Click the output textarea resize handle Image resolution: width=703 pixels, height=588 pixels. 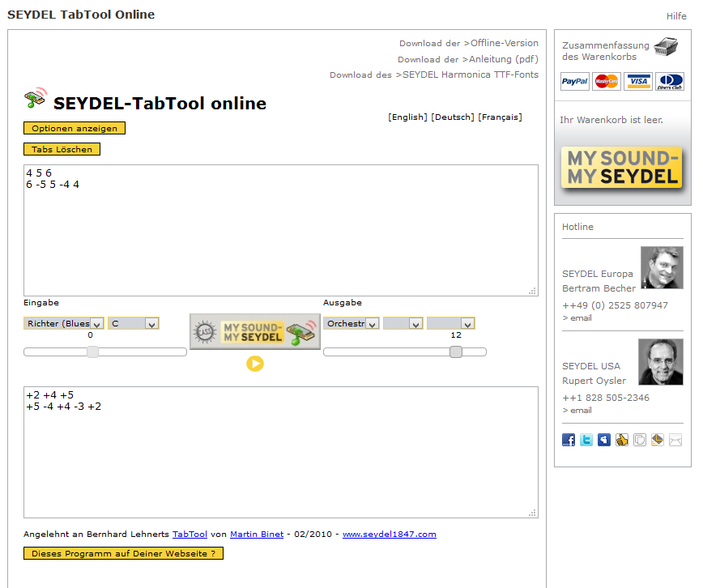click(533, 513)
